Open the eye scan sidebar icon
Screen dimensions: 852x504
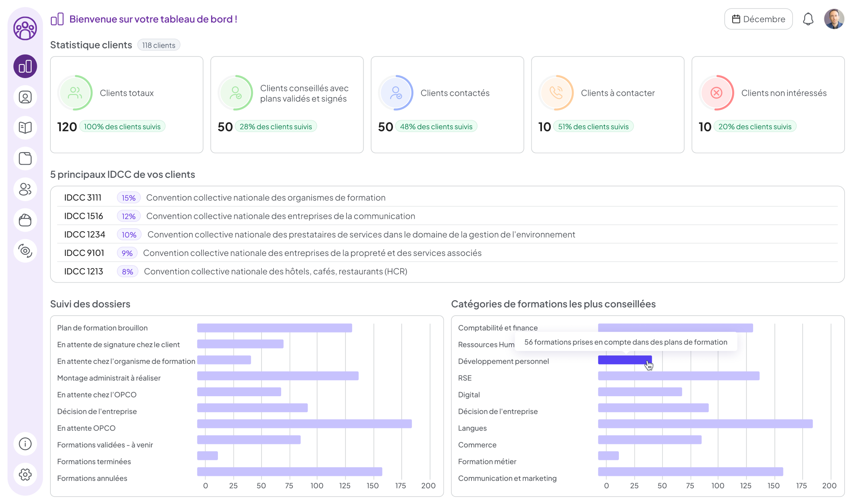tap(25, 251)
